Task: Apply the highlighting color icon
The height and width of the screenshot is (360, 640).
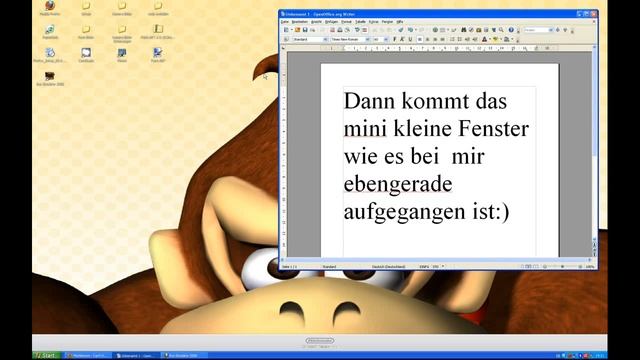Action: click(x=495, y=39)
